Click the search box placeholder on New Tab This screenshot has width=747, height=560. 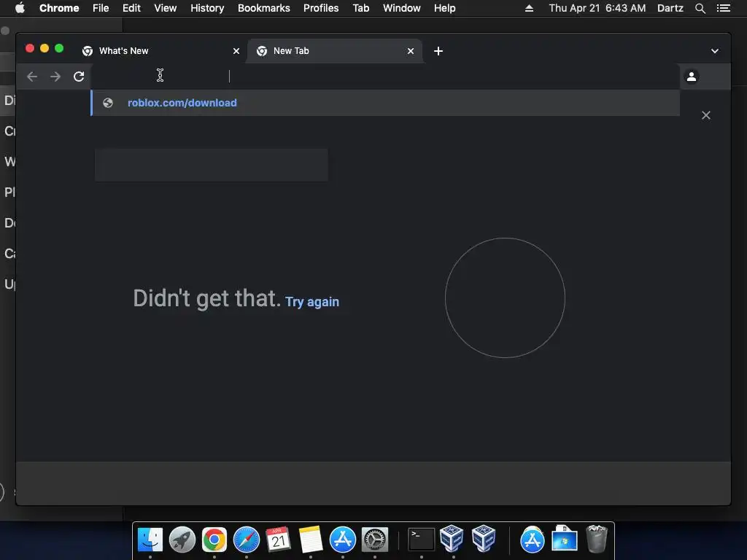pos(212,165)
